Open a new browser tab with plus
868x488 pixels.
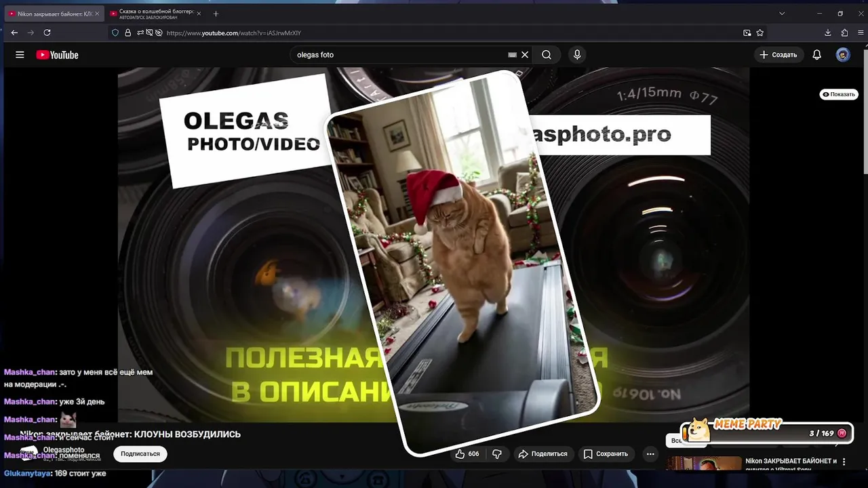(x=216, y=14)
